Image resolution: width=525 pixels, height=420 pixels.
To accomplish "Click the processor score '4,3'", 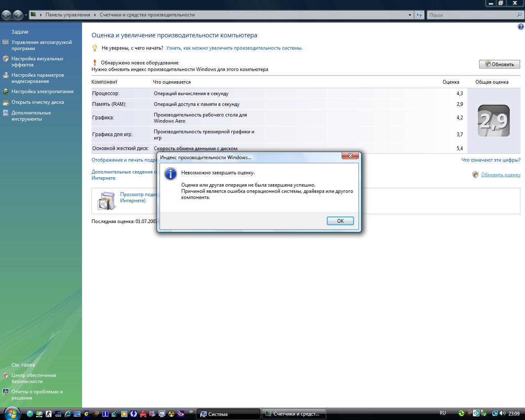I will point(460,94).
